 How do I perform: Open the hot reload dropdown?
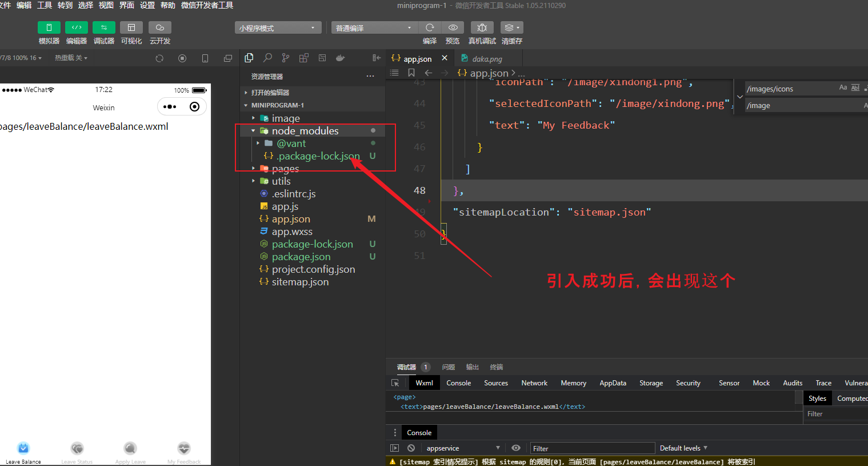point(71,58)
